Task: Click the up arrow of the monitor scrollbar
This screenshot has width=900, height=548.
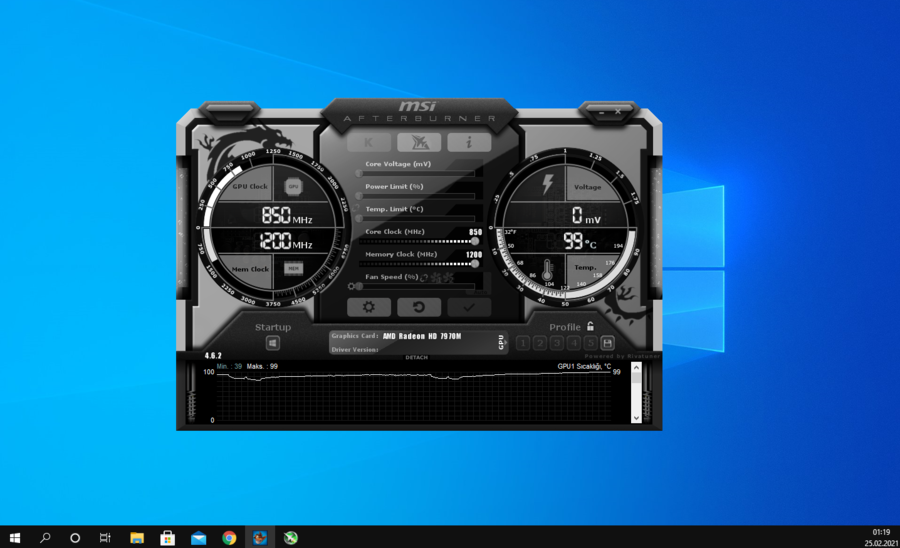Action: click(636, 367)
